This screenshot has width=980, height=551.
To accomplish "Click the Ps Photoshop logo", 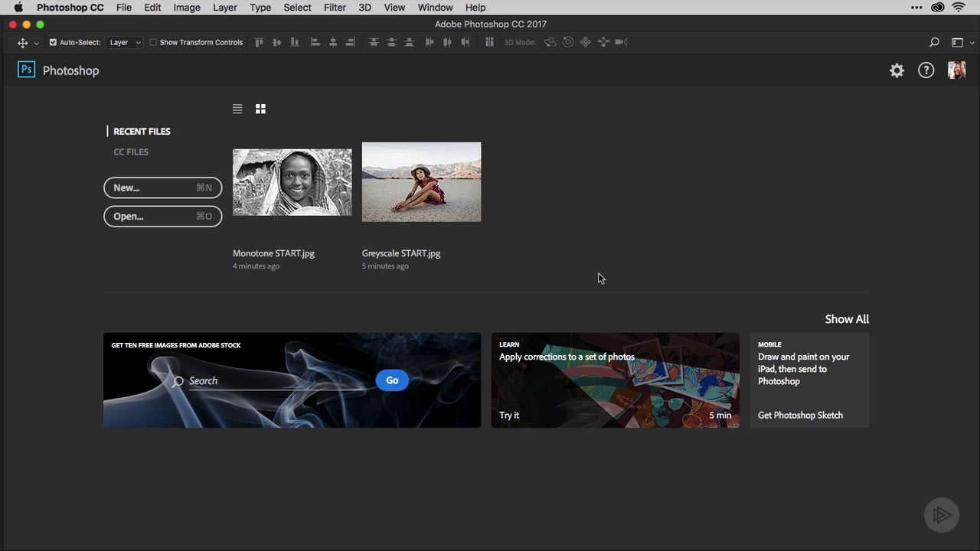I will [x=26, y=70].
